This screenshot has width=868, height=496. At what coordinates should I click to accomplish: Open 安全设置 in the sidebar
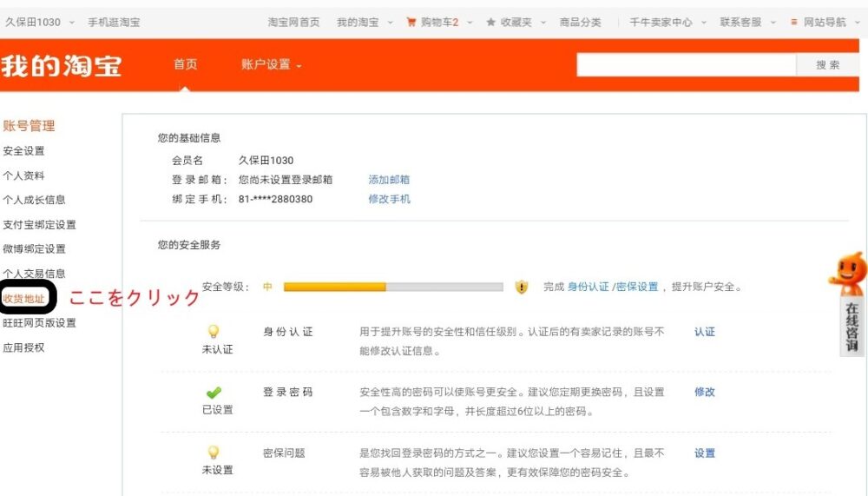[x=23, y=151]
